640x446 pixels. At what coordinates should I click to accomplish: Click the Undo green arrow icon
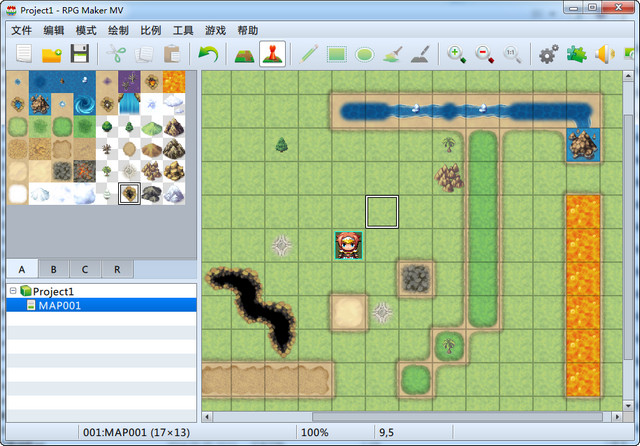[x=209, y=54]
